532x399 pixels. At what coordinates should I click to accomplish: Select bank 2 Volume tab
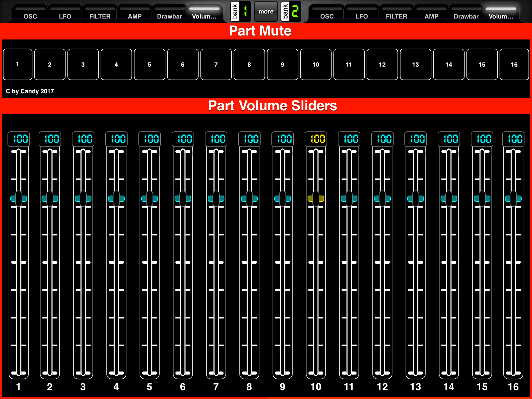(x=501, y=14)
